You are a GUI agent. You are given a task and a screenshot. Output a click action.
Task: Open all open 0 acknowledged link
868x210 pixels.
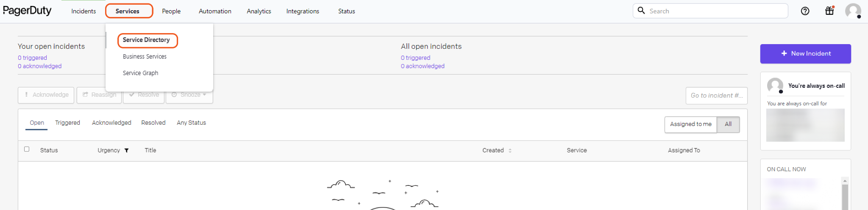tap(423, 66)
